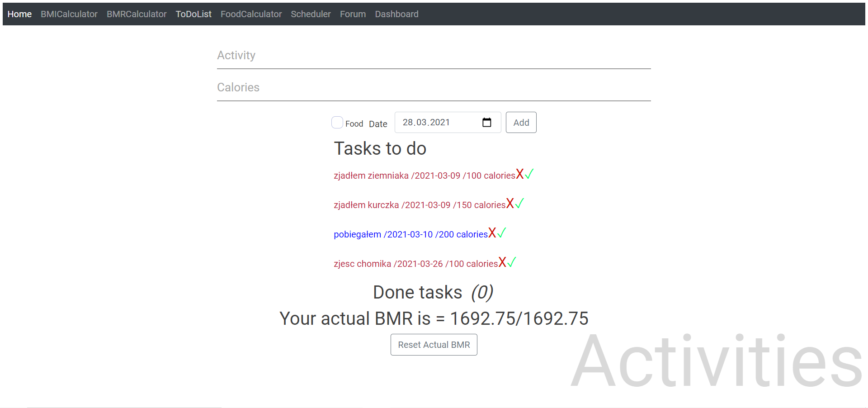Enable the Food checkbox
This screenshot has height=408, width=868.
337,122
